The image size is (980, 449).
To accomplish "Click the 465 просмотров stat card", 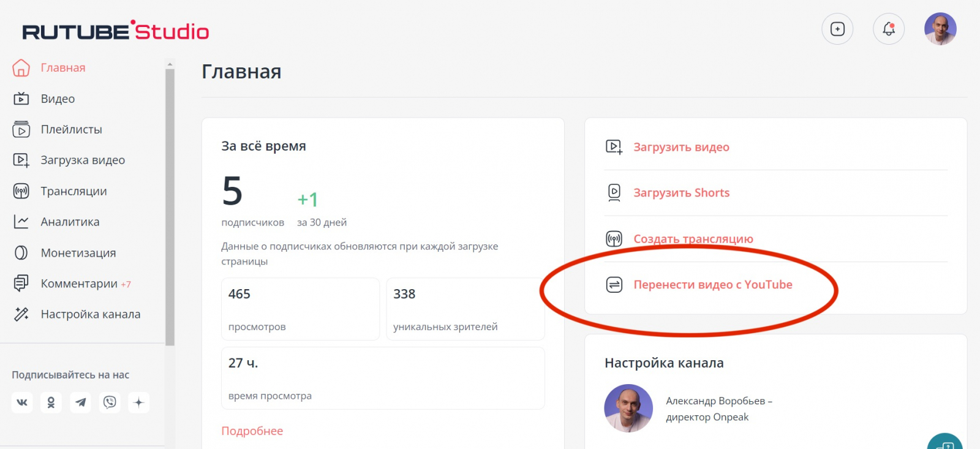I will [300, 309].
